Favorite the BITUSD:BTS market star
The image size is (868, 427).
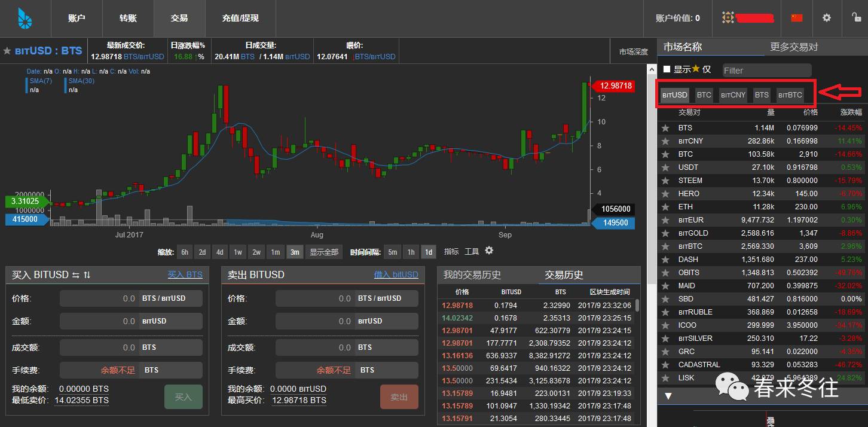tap(7, 51)
